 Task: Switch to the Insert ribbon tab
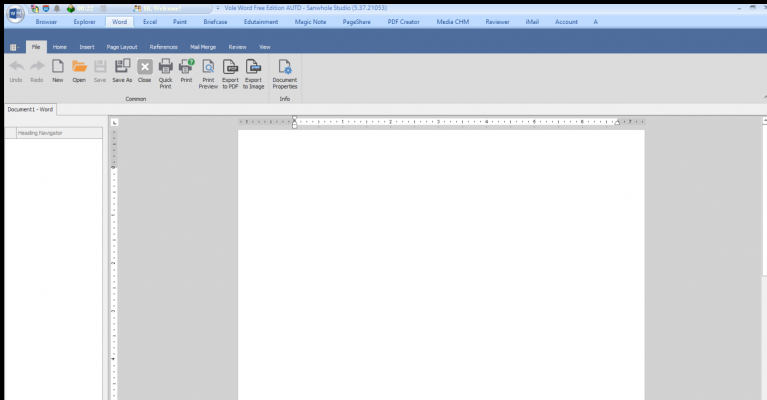coord(87,47)
